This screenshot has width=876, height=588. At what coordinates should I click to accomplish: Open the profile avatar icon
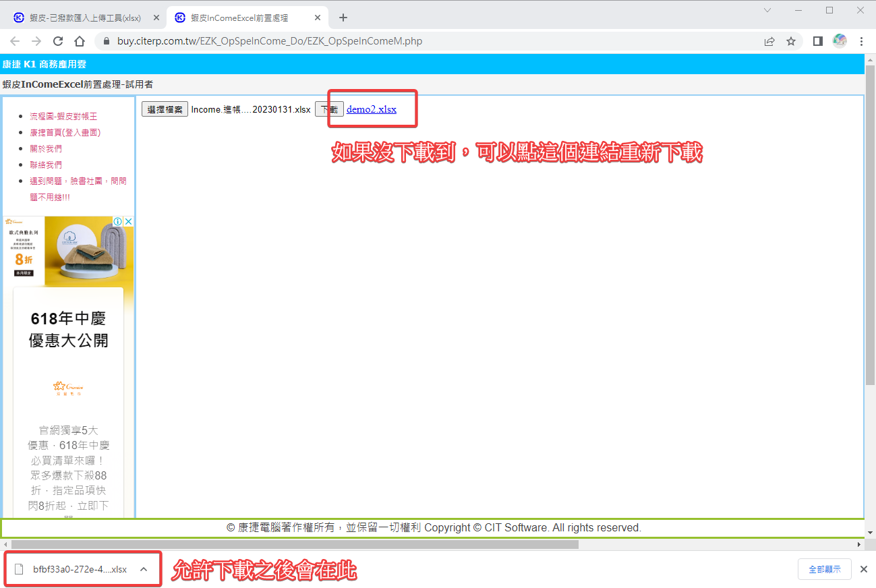pyautogui.click(x=840, y=41)
